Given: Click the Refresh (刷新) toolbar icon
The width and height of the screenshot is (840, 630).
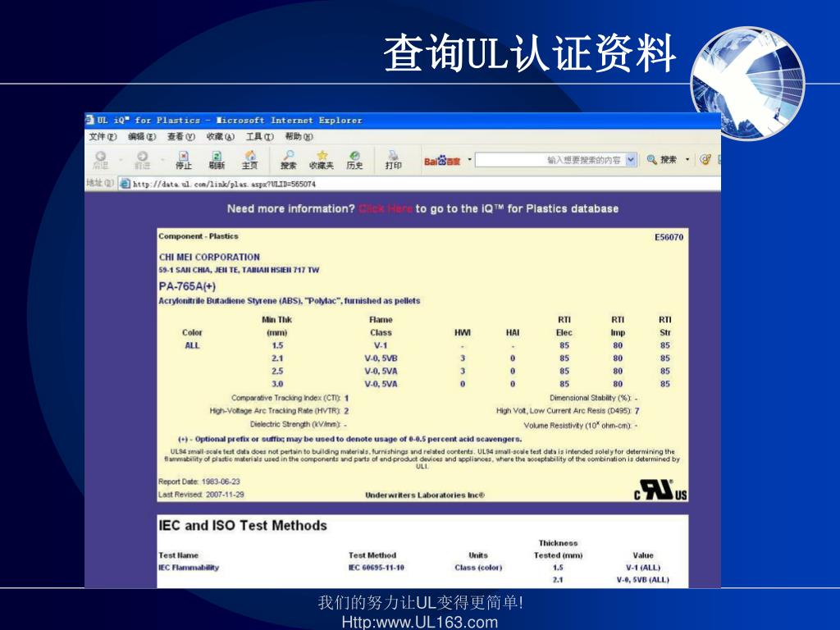Looking at the screenshot, I should coord(217,160).
